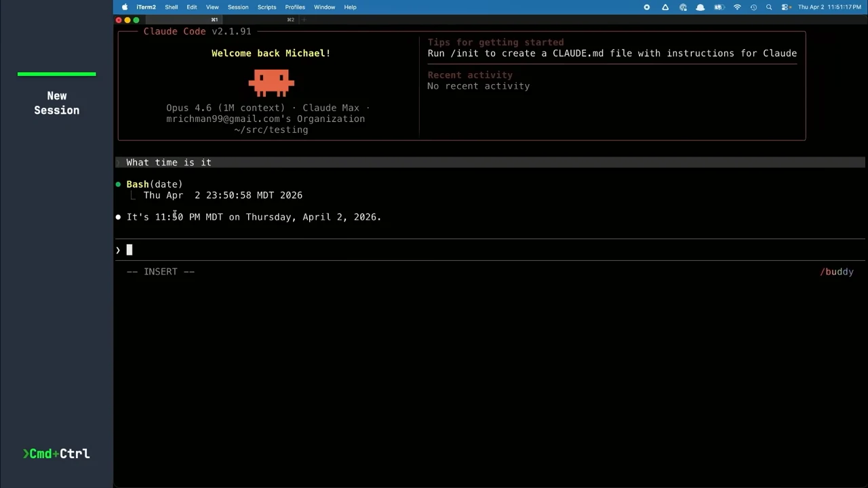Click the Claude prompt input line
868x488 pixels.
point(492,250)
